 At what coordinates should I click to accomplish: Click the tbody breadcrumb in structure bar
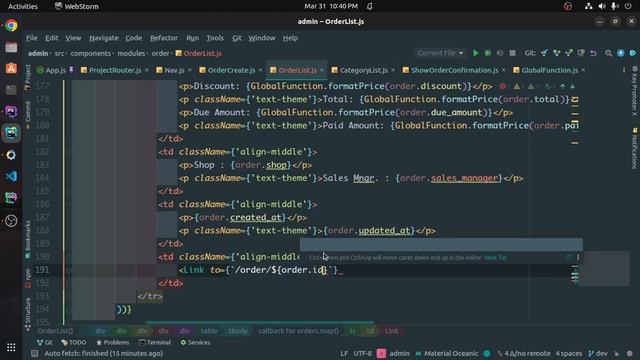tap(238, 331)
